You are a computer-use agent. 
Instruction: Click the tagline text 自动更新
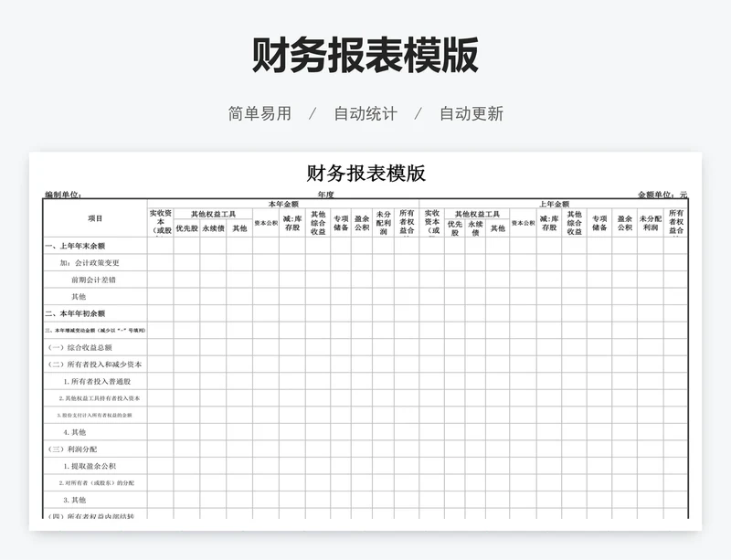pos(471,114)
